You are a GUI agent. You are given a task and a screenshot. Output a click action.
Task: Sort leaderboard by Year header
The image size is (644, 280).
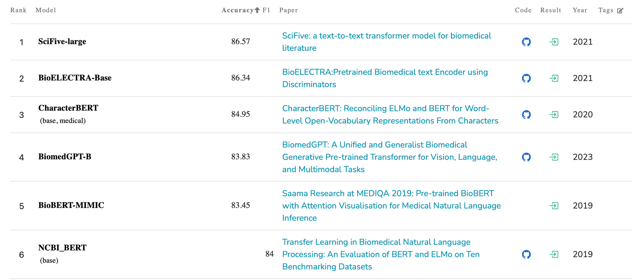click(x=580, y=10)
